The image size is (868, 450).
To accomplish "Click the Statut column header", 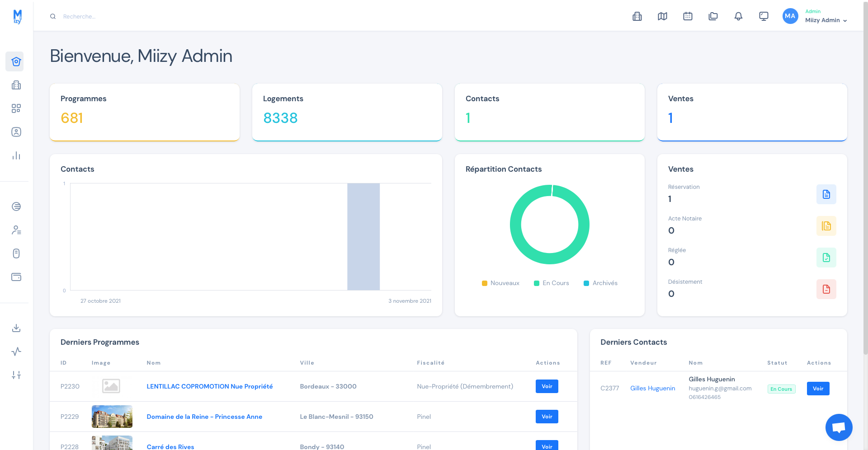I will point(777,363).
